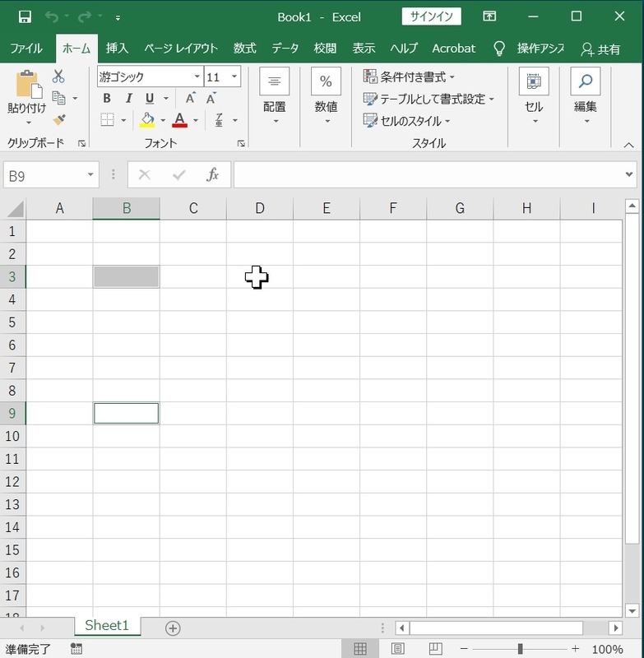Image resolution: width=644 pixels, height=658 pixels.
Task: Switch to the 挿入 tab
Action: click(x=117, y=49)
